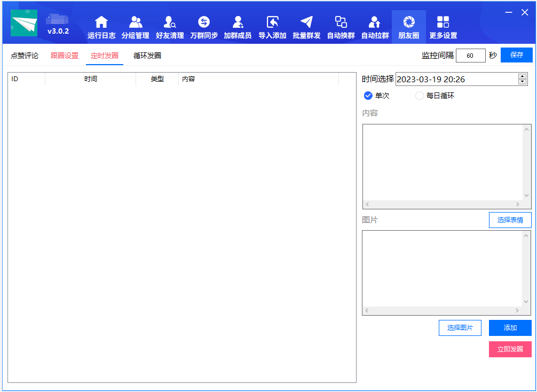Viewport: 537px width, 392px height.
Task: Click the ID column header
Action: 26,79
